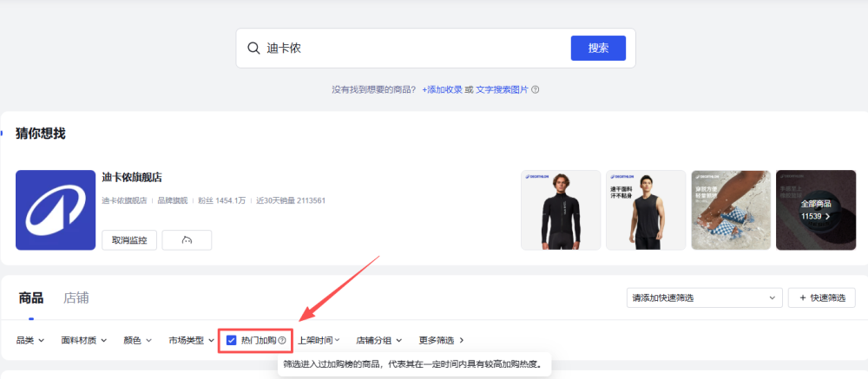Open the 文字搜索图片 link

pyautogui.click(x=502, y=89)
